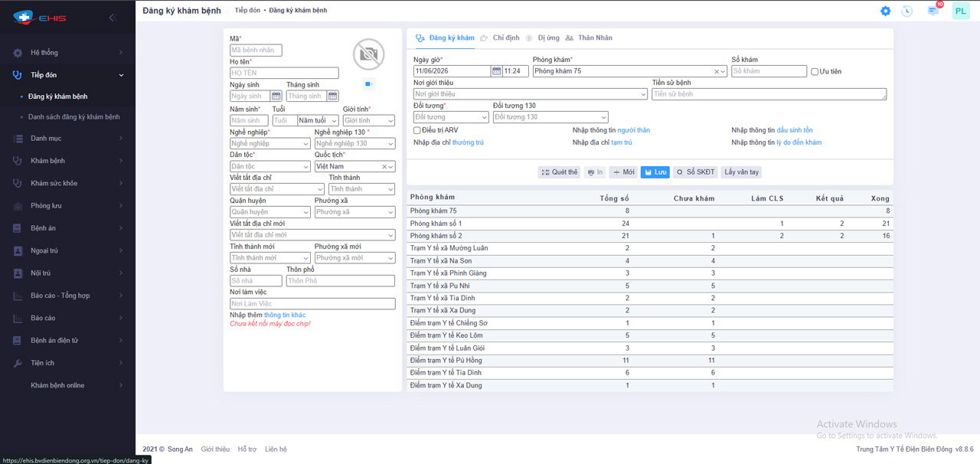
Task: Expand the Đối tượng combo box
Action: (x=451, y=117)
